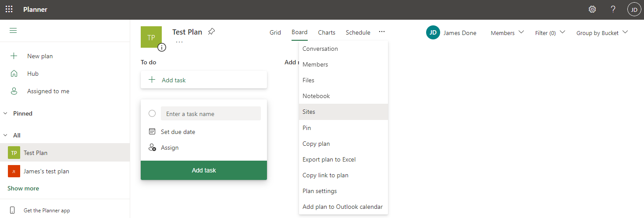644x218 pixels.
Task: Open Assigned to me label
Action: (x=48, y=91)
